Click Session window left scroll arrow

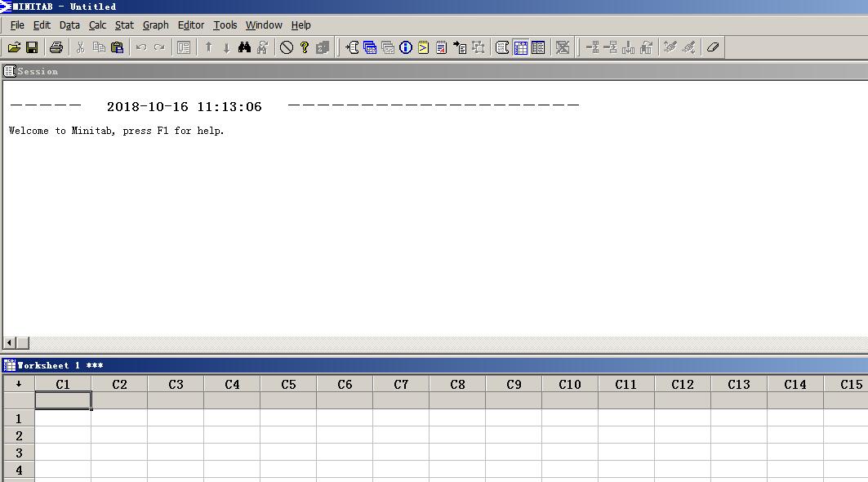(10, 343)
